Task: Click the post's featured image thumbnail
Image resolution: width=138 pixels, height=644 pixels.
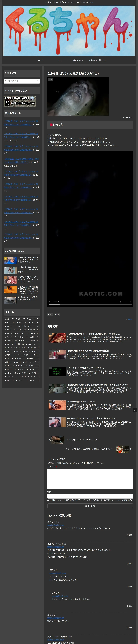Action: point(78,96)
